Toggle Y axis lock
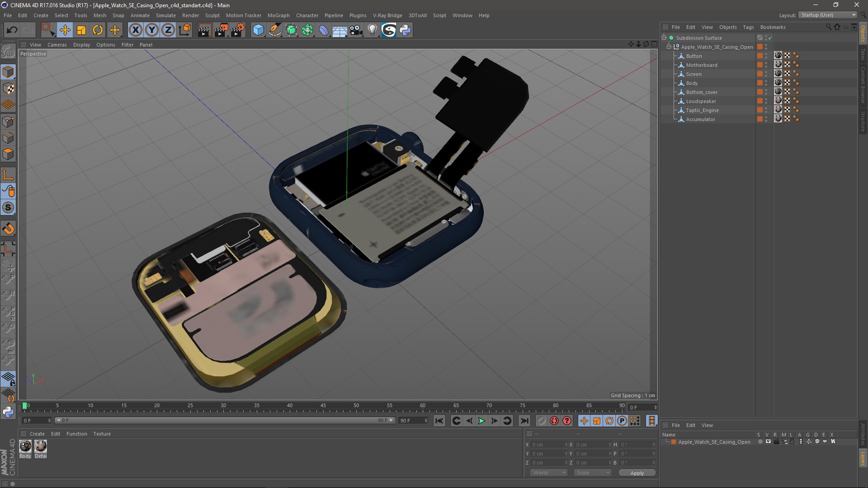 152,30
